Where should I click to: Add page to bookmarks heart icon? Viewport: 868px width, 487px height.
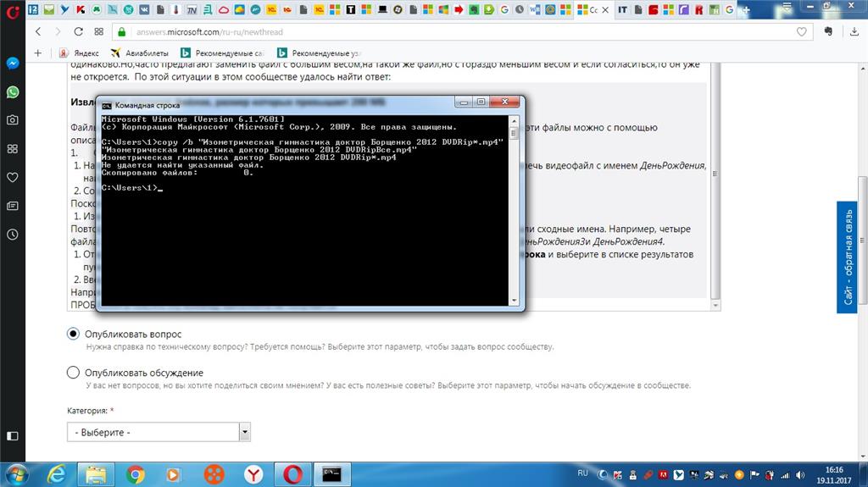coord(802,31)
